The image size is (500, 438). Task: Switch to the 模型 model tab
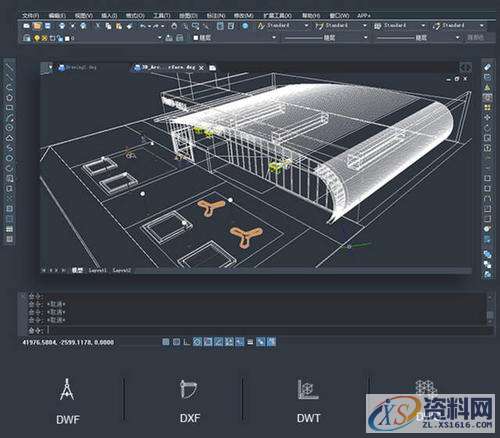77,270
